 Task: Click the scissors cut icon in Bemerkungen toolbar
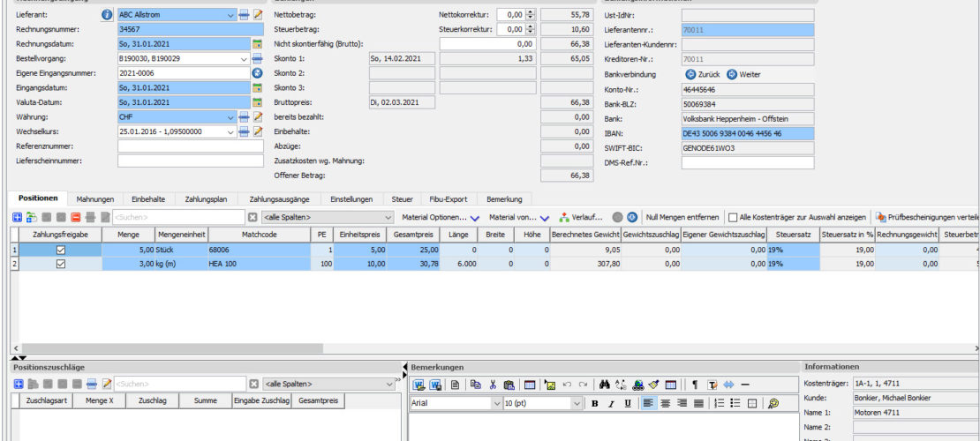point(493,385)
